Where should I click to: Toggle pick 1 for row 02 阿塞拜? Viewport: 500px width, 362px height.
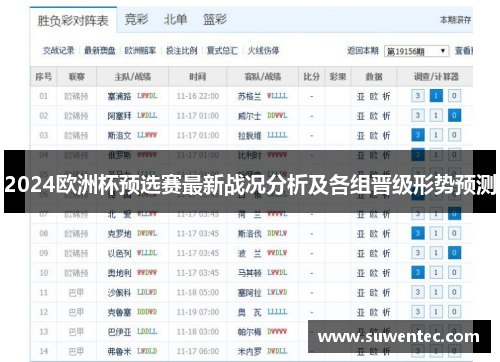[x=436, y=116]
